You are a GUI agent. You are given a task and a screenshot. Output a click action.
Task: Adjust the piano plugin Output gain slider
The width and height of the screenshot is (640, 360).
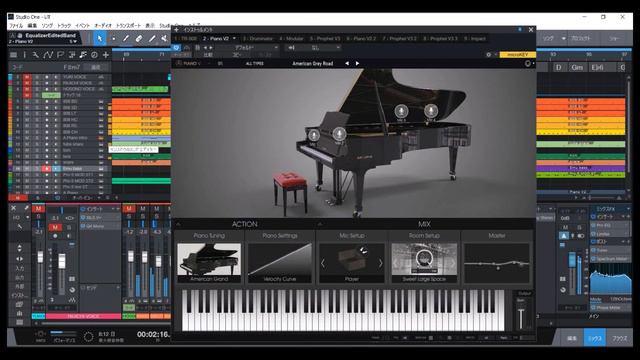pos(521,318)
